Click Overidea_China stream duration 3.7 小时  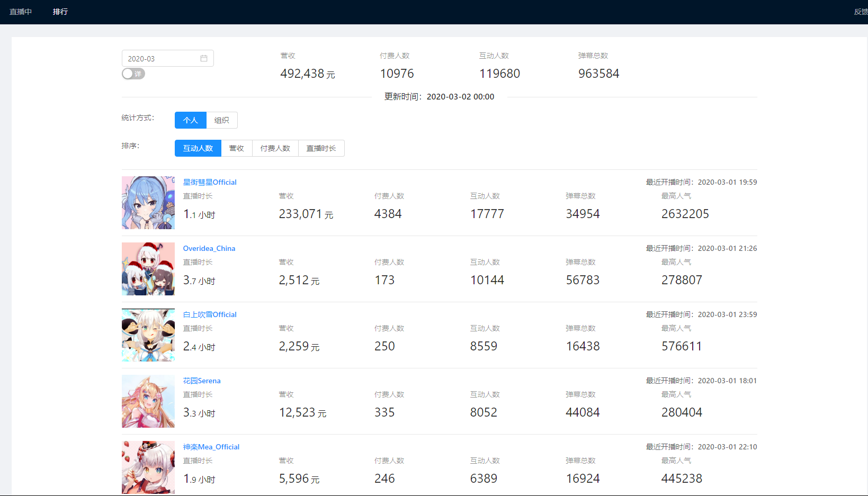tap(199, 280)
